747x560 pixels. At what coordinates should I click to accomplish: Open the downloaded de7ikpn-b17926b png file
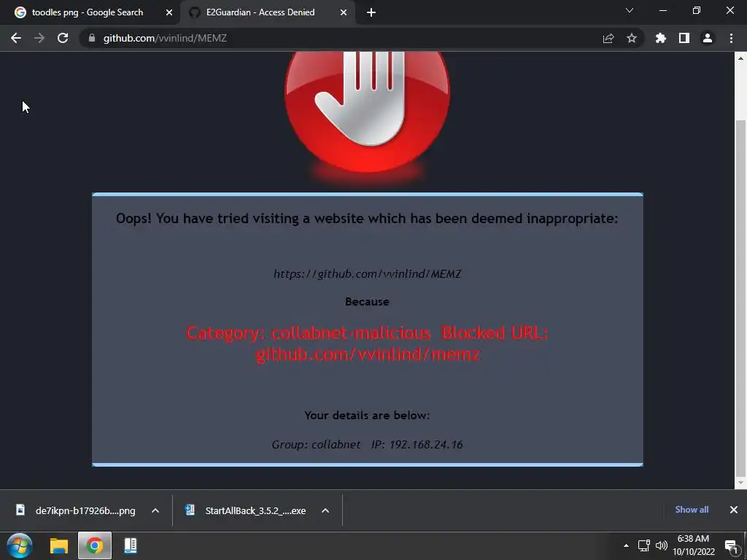pyautogui.click(x=76, y=510)
